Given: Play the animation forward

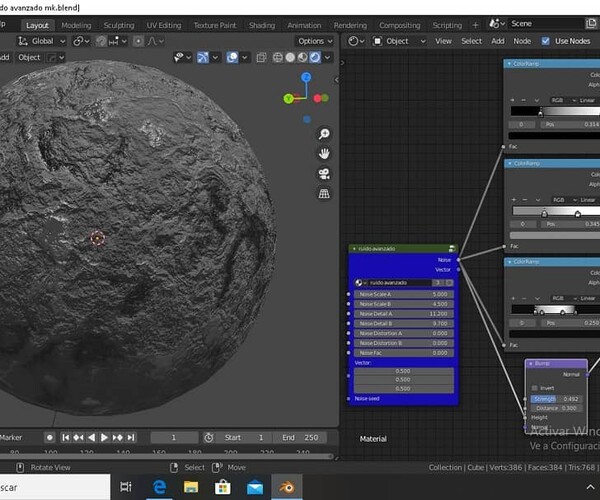Looking at the screenshot, I should 104,437.
